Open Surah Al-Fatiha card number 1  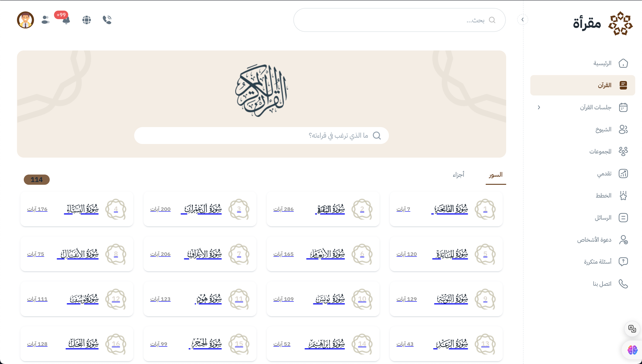[446, 209]
